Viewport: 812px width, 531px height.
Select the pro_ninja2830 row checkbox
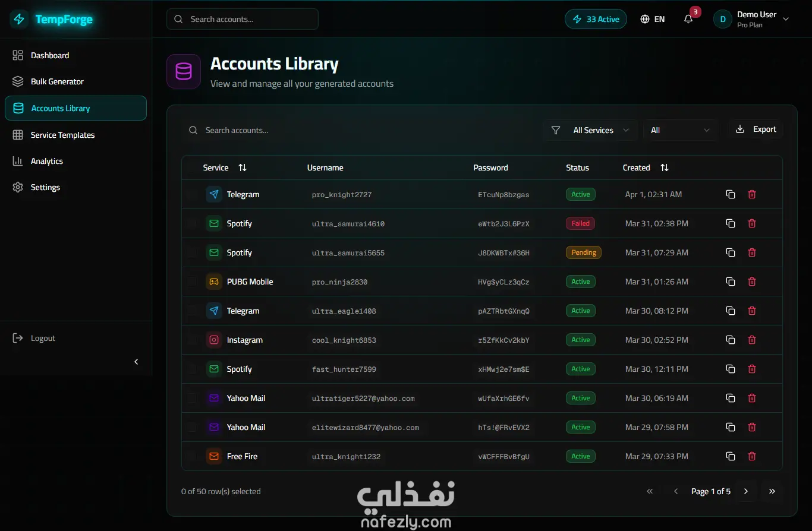pyautogui.click(x=192, y=282)
